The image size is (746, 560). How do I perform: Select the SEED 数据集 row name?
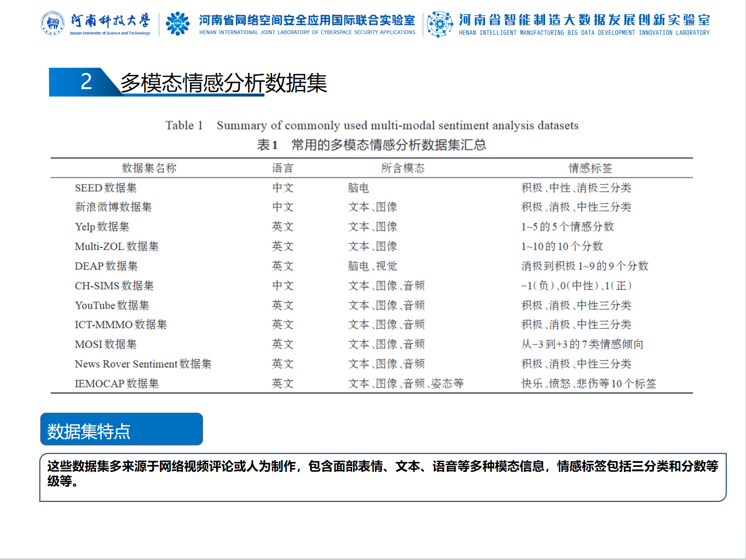click(106, 188)
